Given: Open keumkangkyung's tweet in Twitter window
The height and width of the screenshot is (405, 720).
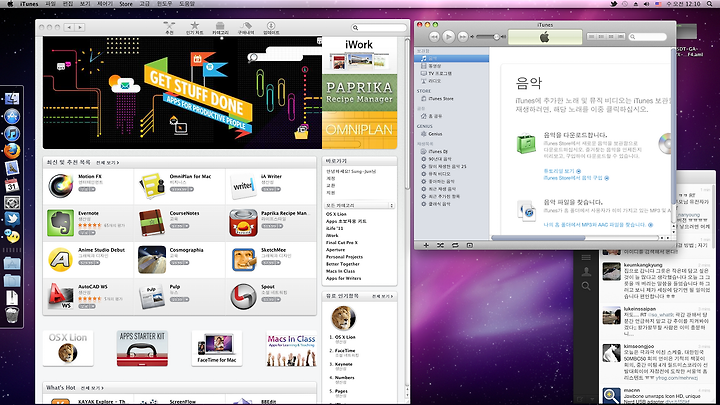Looking at the screenshot, I should coord(657,281).
